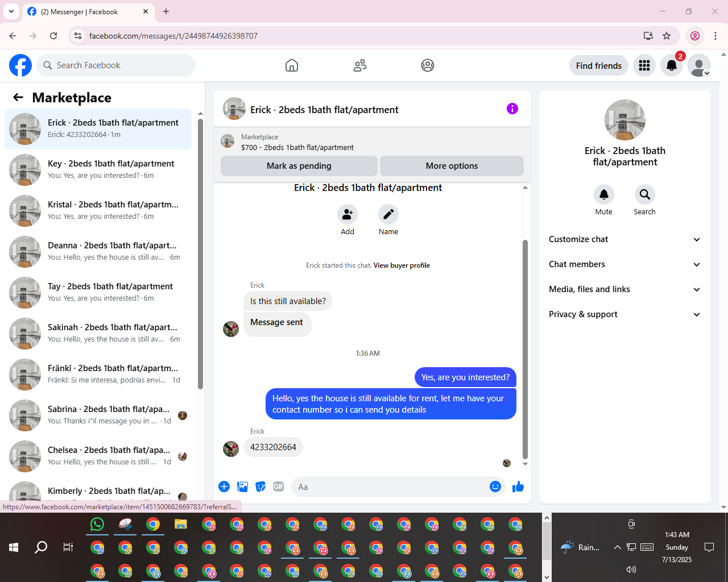Expand Media, files and links section
The width and height of the screenshot is (728, 582).
[624, 289]
